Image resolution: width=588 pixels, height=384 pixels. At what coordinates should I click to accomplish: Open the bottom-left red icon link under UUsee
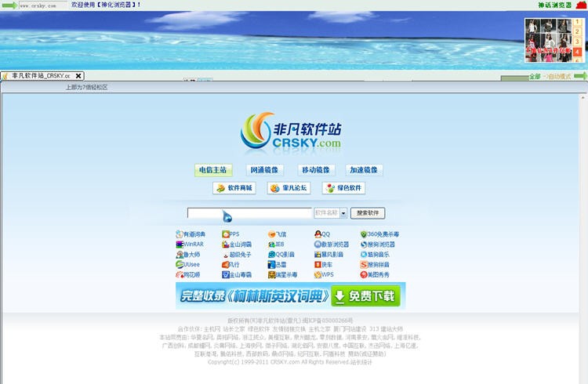188,275
